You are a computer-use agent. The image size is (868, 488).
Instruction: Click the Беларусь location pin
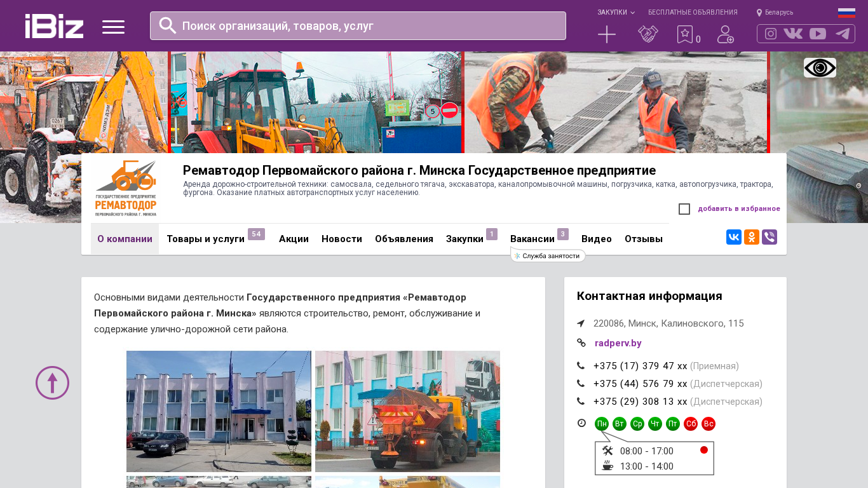(x=759, y=13)
